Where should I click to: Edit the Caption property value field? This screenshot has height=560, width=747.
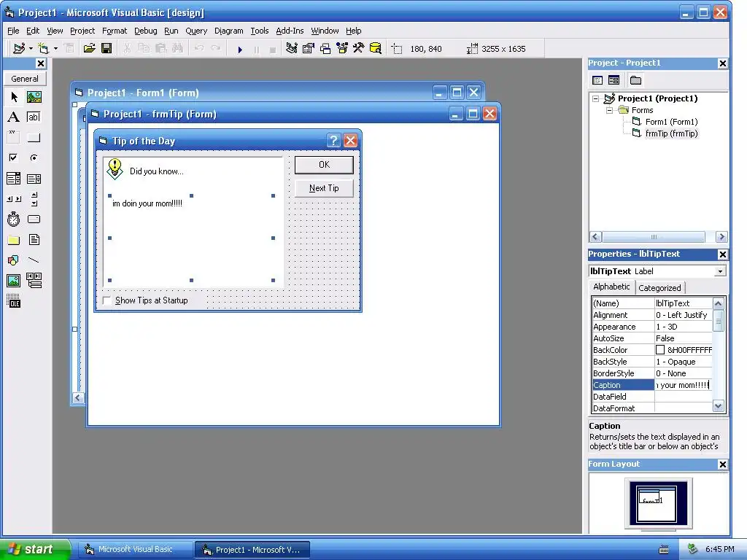click(683, 385)
